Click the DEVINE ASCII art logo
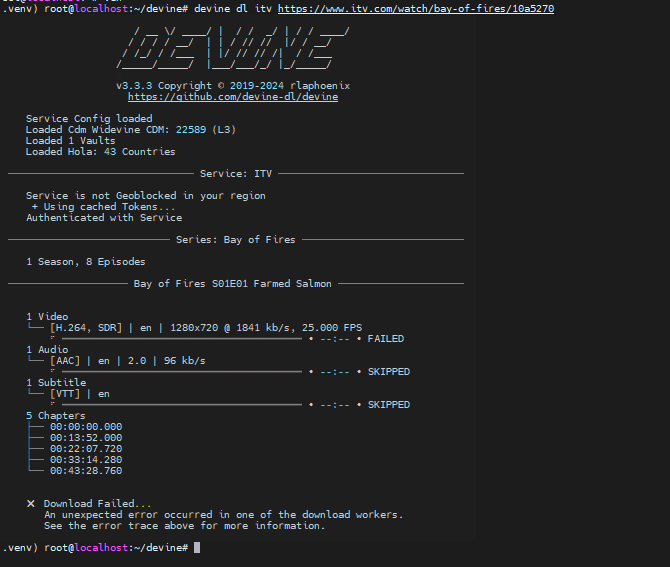The height and width of the screenshot is (567, 670). click(233, 48)
